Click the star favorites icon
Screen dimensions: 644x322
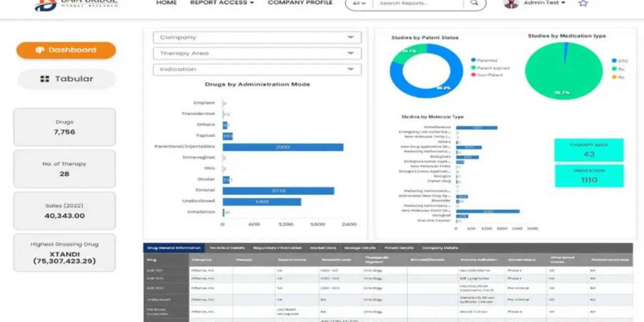[x=583, y=3]
